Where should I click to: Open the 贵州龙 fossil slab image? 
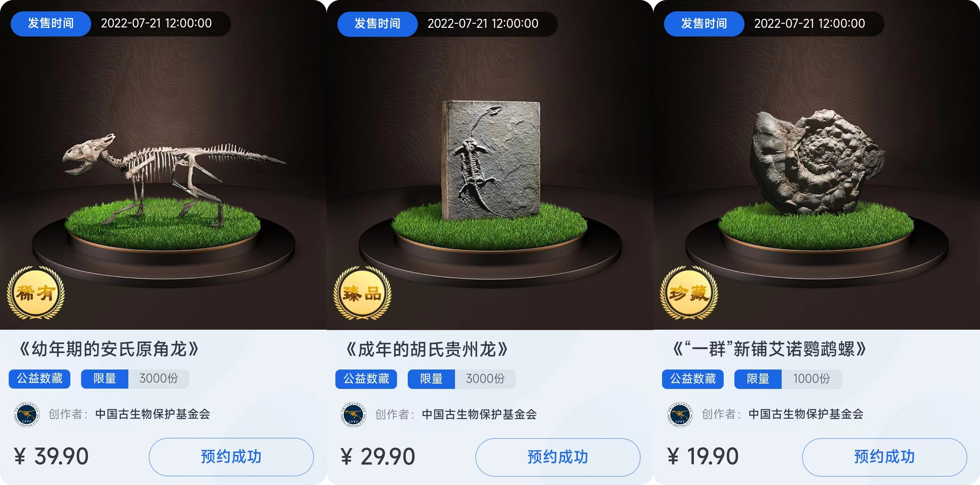pos(491,160)
